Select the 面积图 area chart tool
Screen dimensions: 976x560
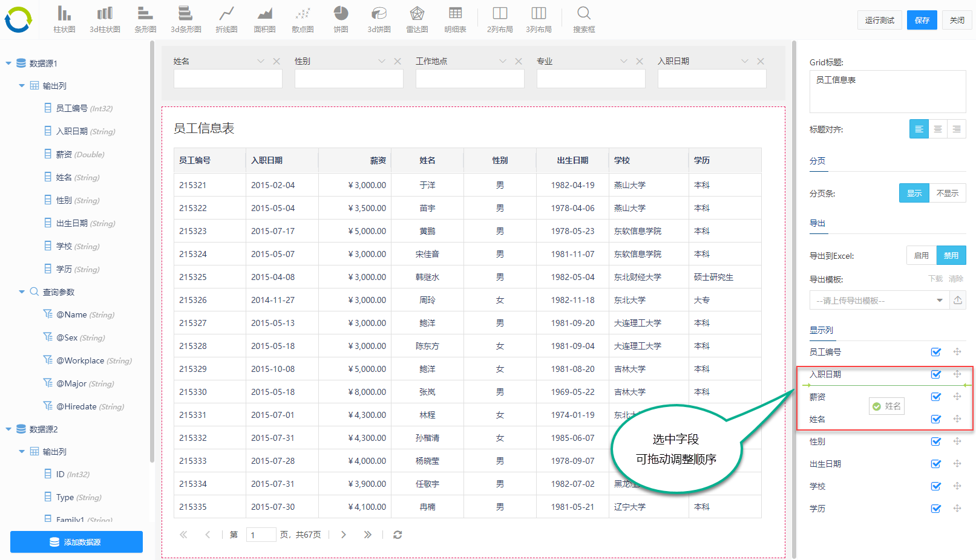click(x=264, y=19)
